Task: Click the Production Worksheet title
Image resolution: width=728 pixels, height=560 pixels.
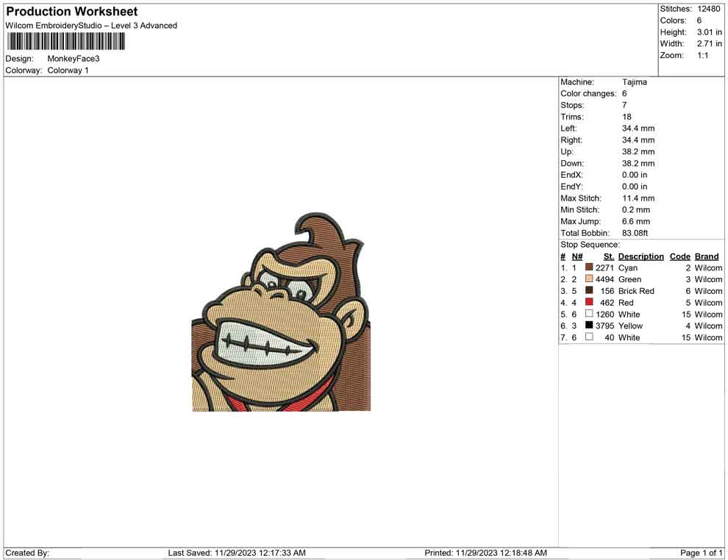Action: click(72, 12)
